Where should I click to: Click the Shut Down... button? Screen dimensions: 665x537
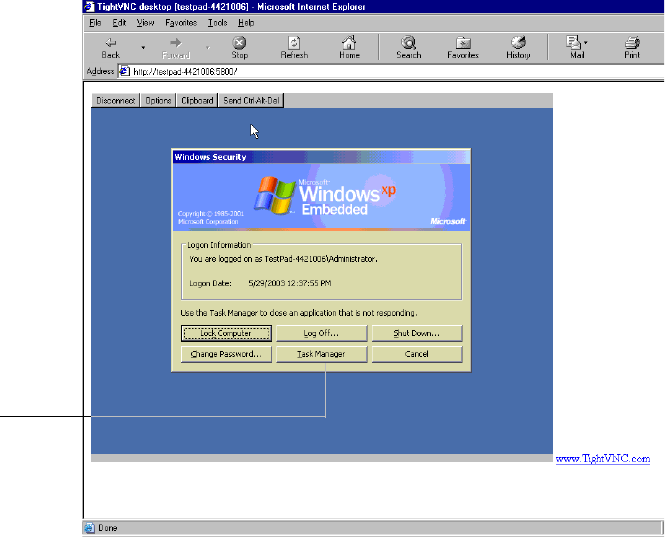(x=417, y=333)
